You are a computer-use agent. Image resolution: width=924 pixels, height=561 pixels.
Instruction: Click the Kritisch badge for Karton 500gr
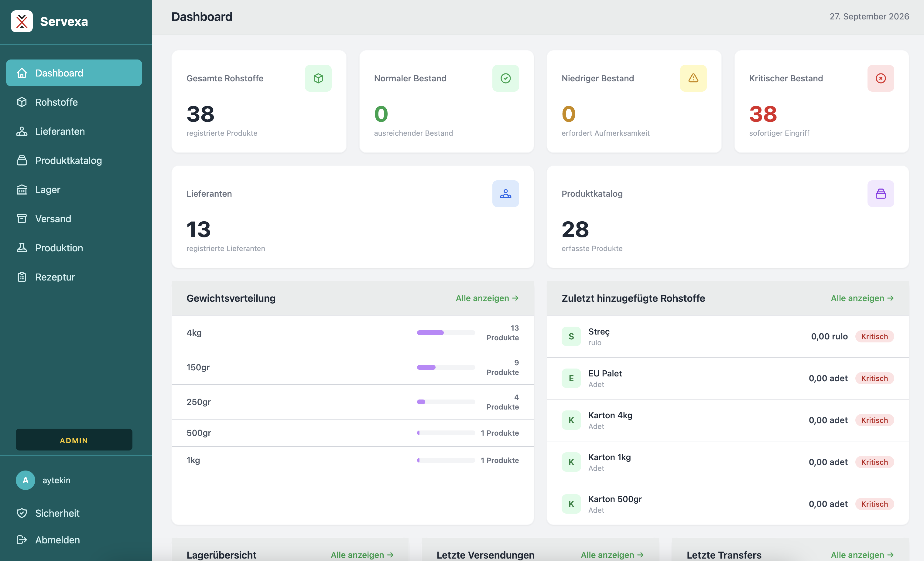point(874,504)
